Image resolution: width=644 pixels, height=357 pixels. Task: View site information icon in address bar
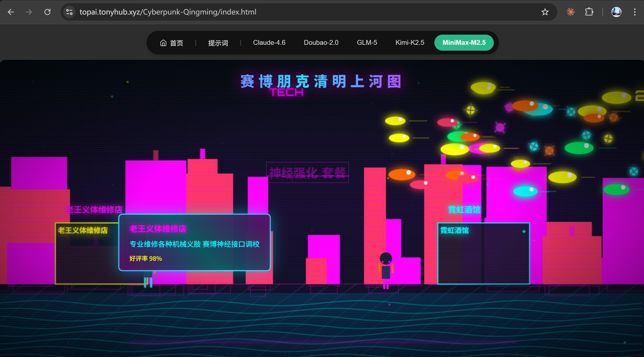(x=69, y=12)
